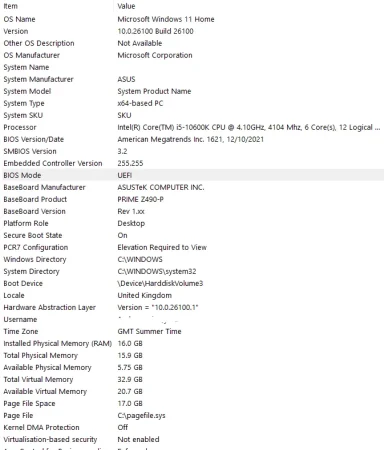
Task: Select the 'Time Zone' row label
Action: pos(21,331)
